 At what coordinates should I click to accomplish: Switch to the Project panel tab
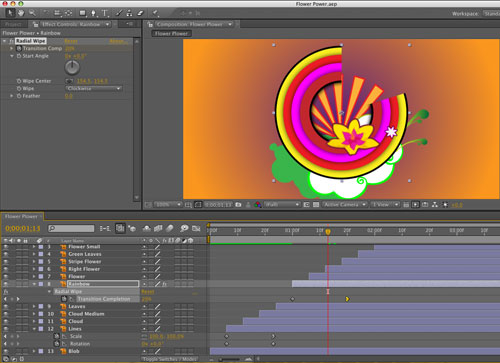pos(13,24)
